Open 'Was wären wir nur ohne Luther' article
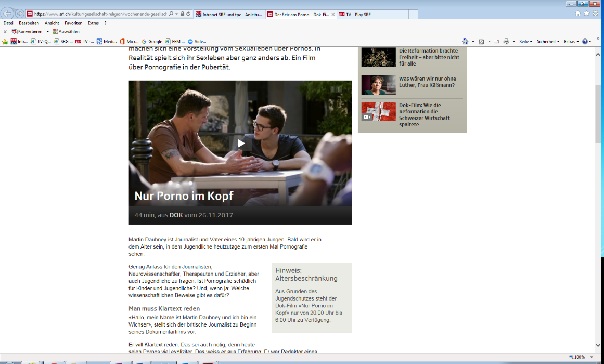Image resolution: width=604 pixels, height=364 pixels. 427,82
